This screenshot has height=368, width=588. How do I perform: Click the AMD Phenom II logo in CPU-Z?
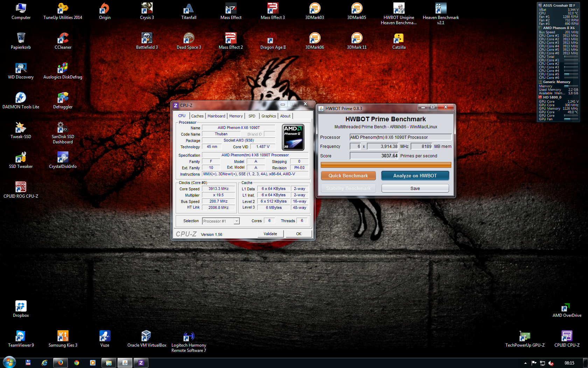click(293, 137)
